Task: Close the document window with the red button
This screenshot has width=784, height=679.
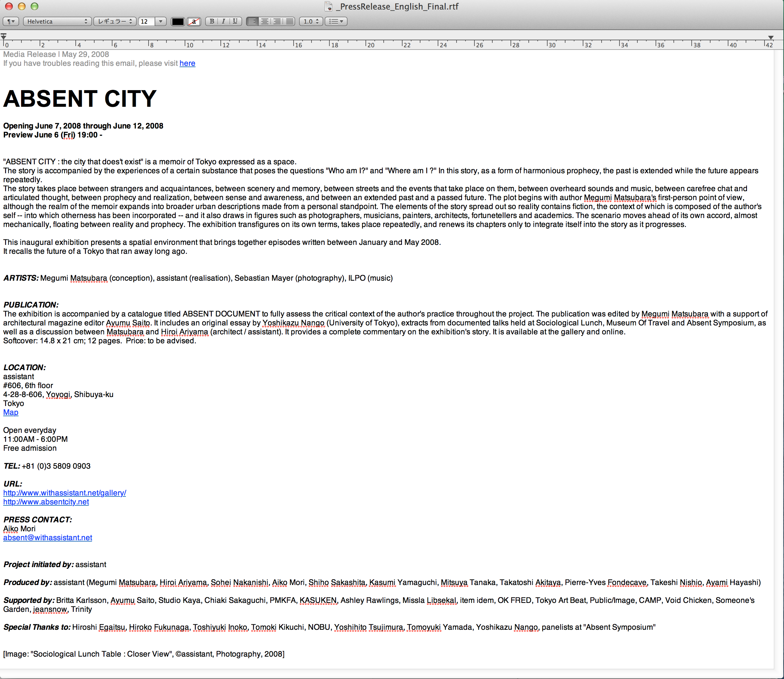Action: pos(9,6)
